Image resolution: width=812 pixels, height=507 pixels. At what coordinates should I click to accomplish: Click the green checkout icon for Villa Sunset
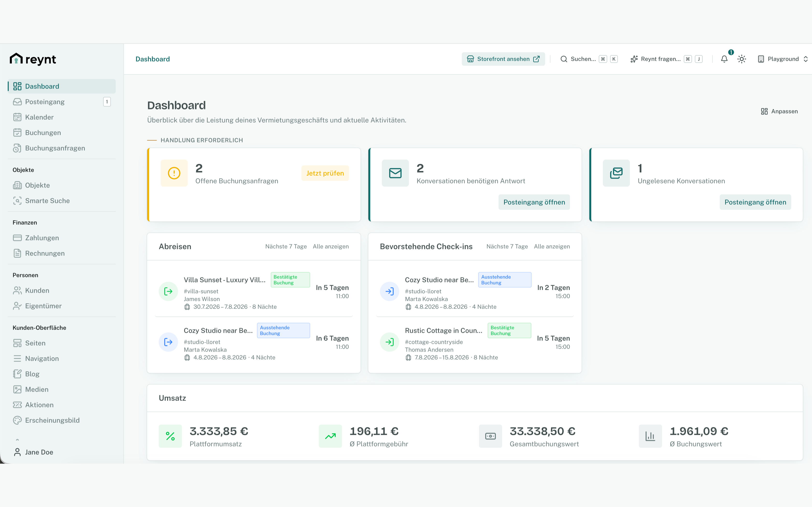pyautogui.click(x=168, y=292)
